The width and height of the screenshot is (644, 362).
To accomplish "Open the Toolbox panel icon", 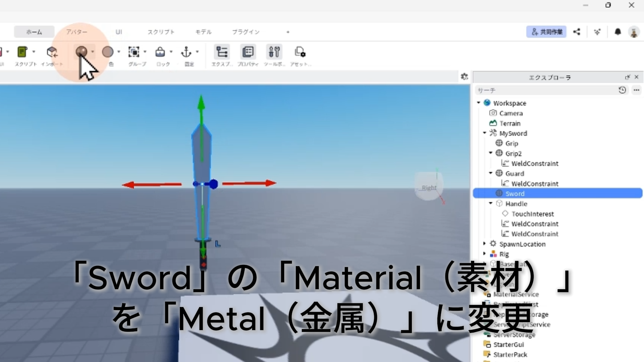I will pos(274,52).
